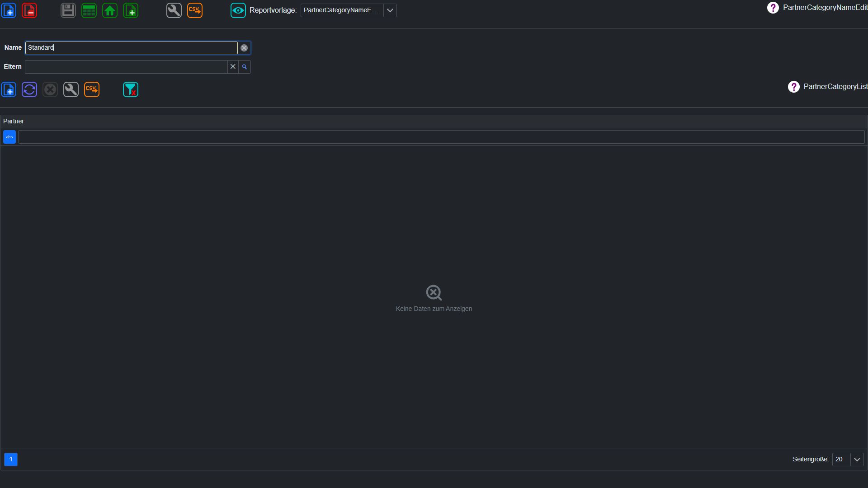
Task: Click the blue abc filter type button
Action: pyautogui.click(x=9, y=137)
